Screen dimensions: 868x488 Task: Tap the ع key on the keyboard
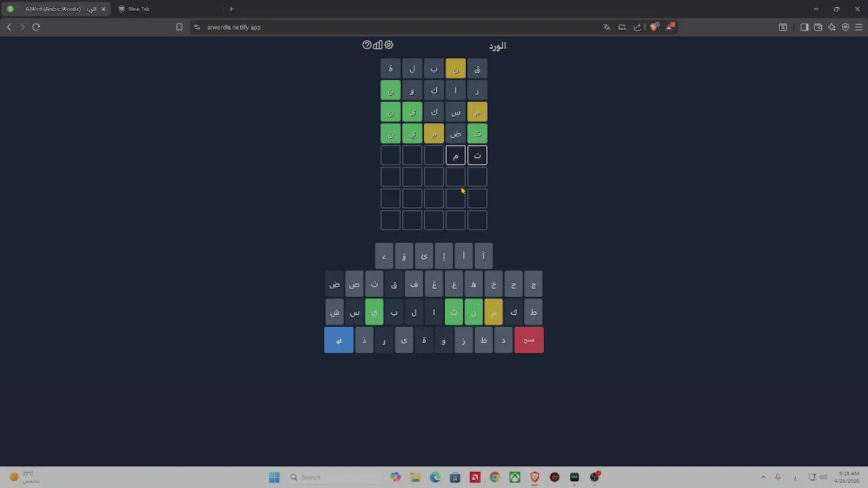point(454,285)
